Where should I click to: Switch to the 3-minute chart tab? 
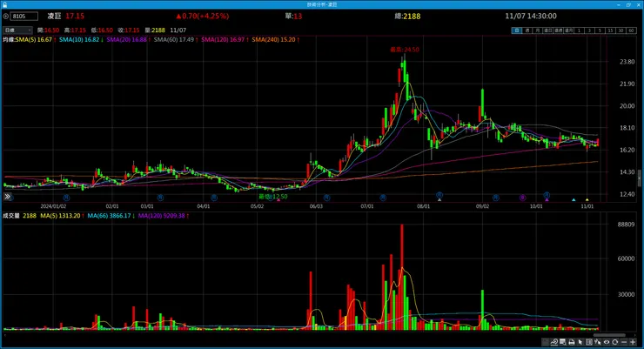tap(590, 30)
